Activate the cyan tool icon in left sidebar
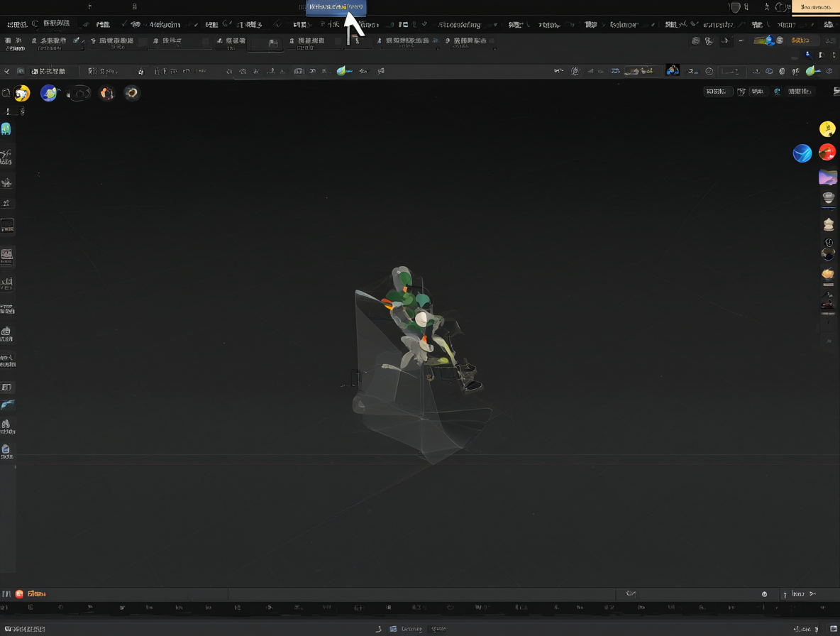 (x=6, y=129)
